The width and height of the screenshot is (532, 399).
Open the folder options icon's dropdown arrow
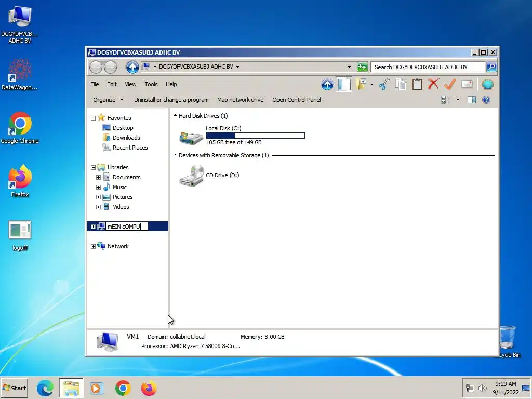coord(372,85)
